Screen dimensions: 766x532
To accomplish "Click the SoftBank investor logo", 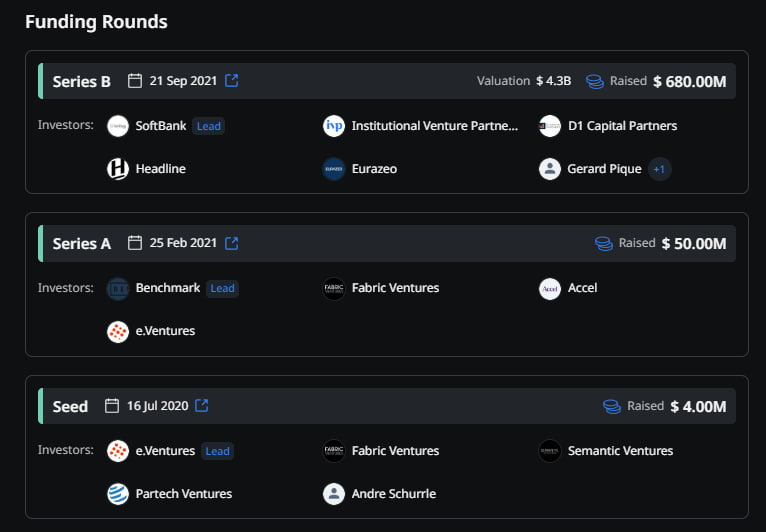I will coord(118,126).
